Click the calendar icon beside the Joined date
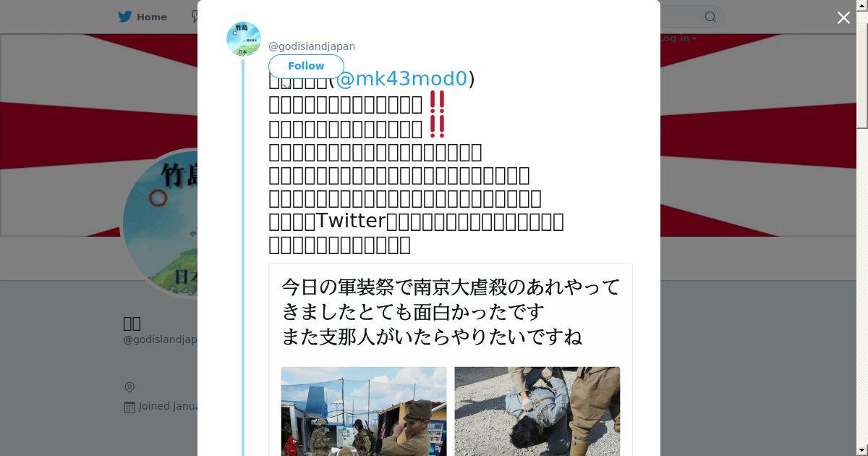The image size is (868, 456). point(129,407)
